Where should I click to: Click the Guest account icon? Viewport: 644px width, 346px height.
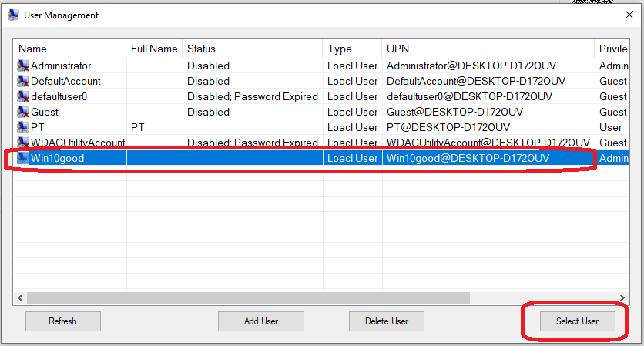[x=22, y=113]
